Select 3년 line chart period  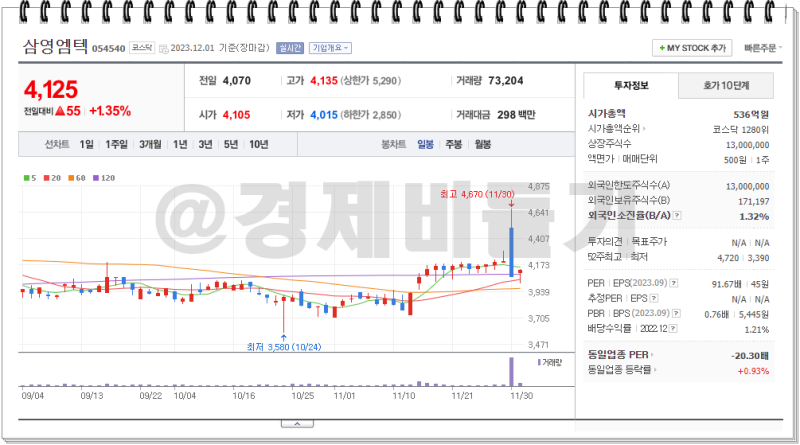pos(205,145)
